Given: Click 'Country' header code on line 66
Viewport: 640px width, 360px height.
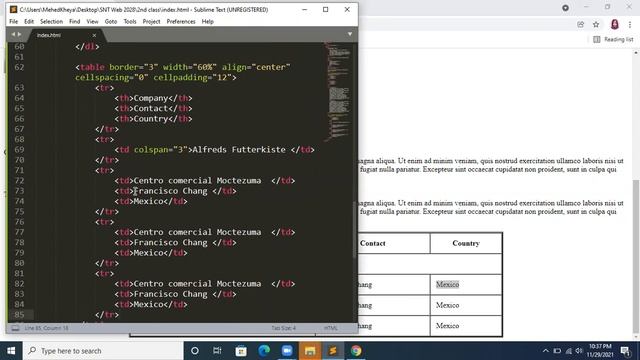Looking at the screenshot, I should pos(151,119).
